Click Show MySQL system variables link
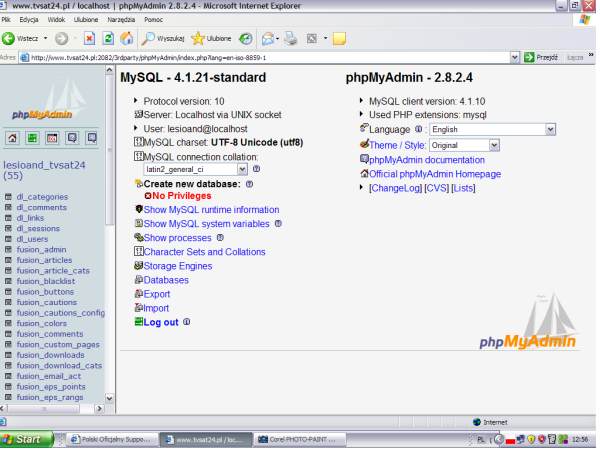 click(206, 224)
